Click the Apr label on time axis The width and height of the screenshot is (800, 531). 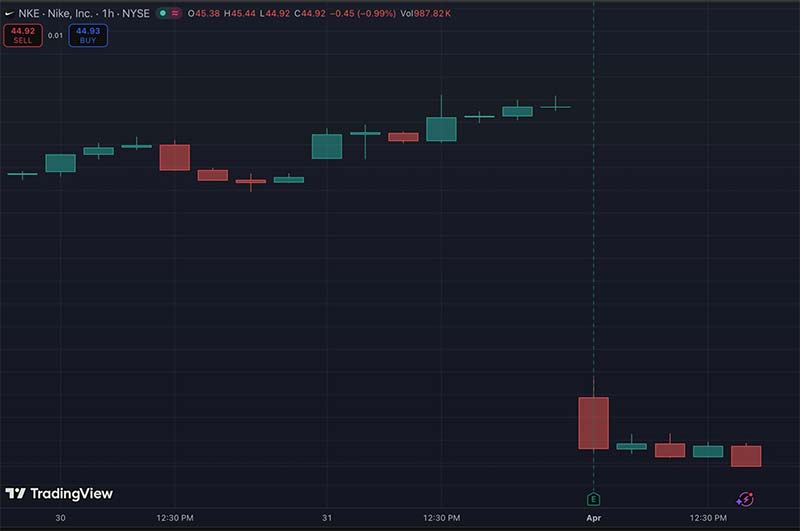click(593, 518)
